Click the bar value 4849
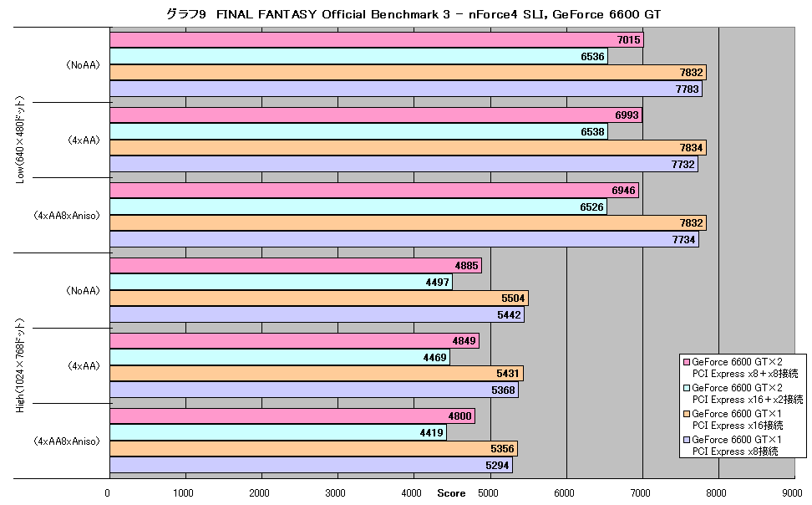812x505 pixels. (x=464, y=340)
